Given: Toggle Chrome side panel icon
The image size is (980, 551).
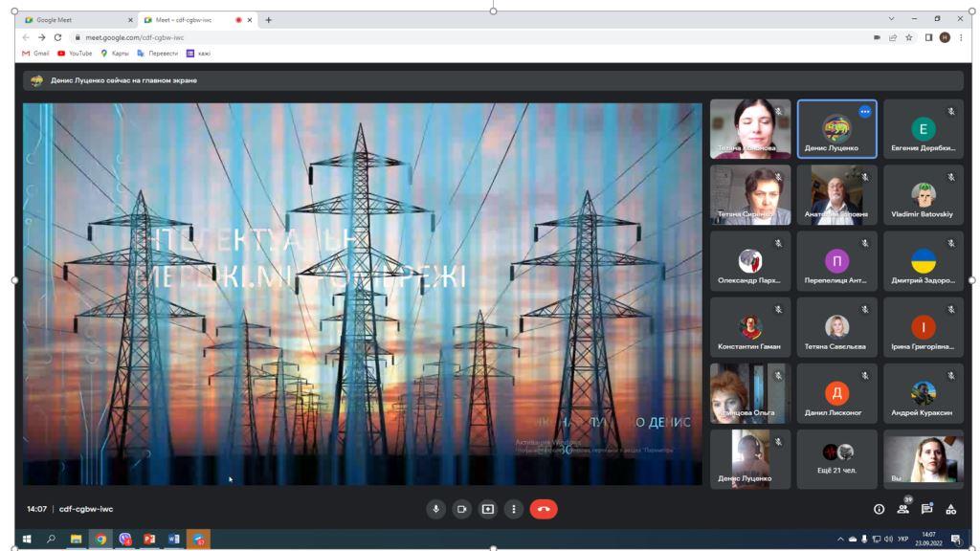Looking at the screenshot, I should pos(928,37).
